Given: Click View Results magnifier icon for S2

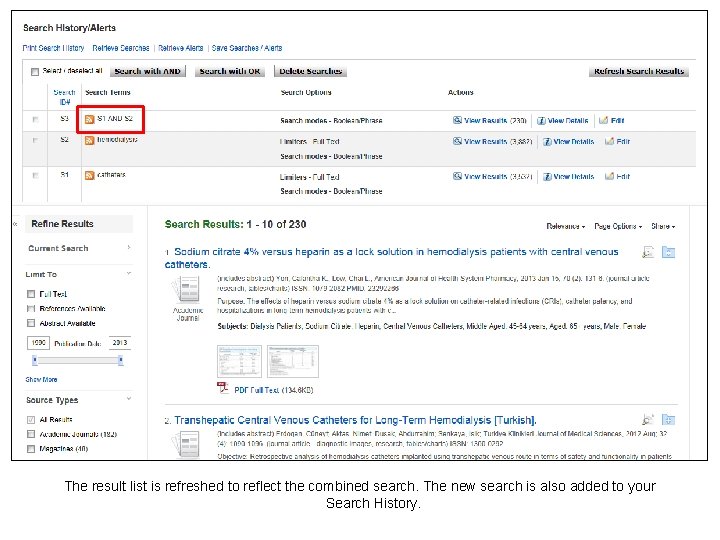Looking at the screenshot, I should pos(457,141).
